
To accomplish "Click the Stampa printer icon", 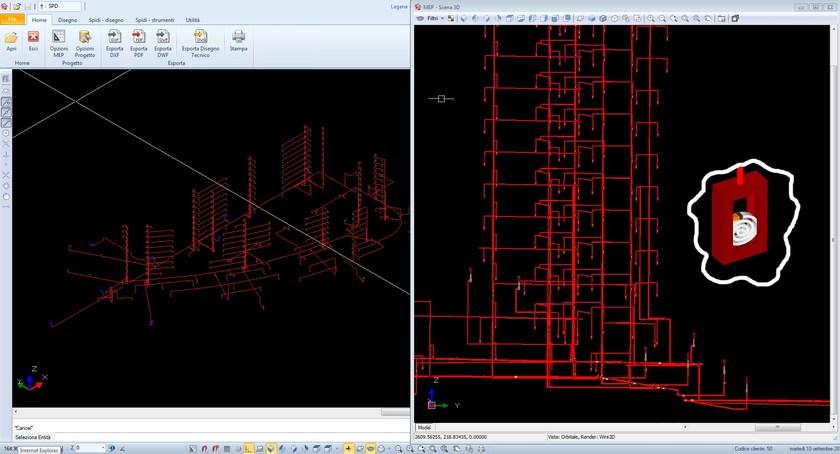I will tap(238, 37).
